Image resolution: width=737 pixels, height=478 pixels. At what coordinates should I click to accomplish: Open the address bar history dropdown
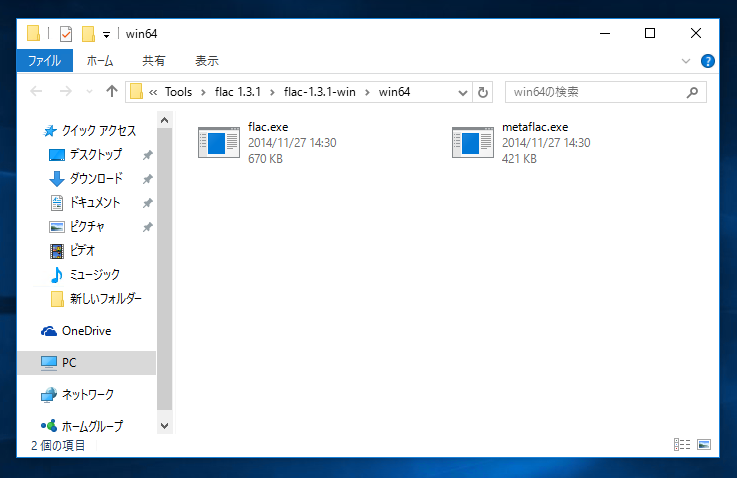(x=463, y=93)
